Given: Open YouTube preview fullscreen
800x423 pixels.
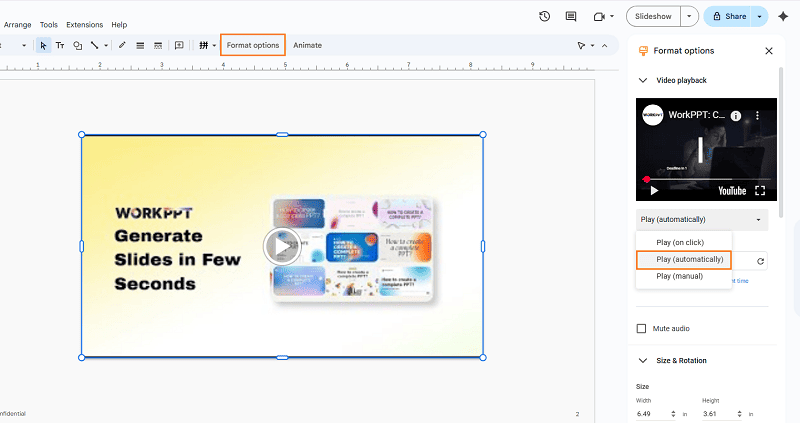Looking at the screenshot, I should coord(760,191).
